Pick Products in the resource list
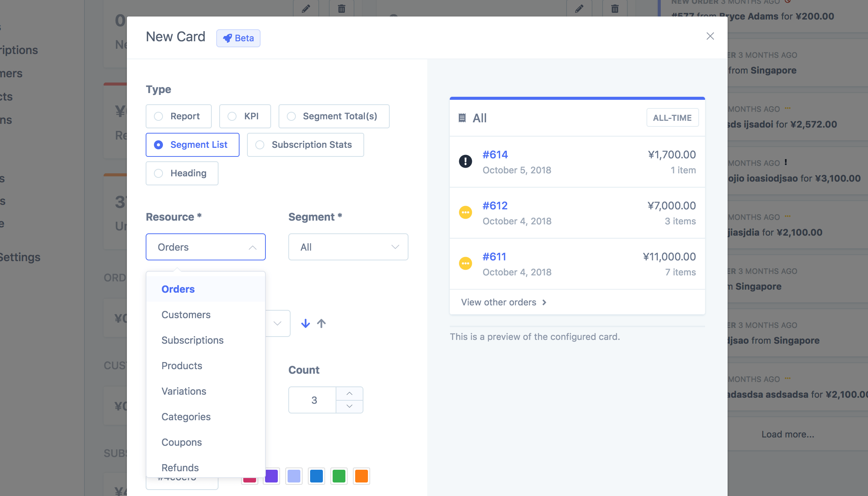Screen dimensions: 868x496 point(182,366)
